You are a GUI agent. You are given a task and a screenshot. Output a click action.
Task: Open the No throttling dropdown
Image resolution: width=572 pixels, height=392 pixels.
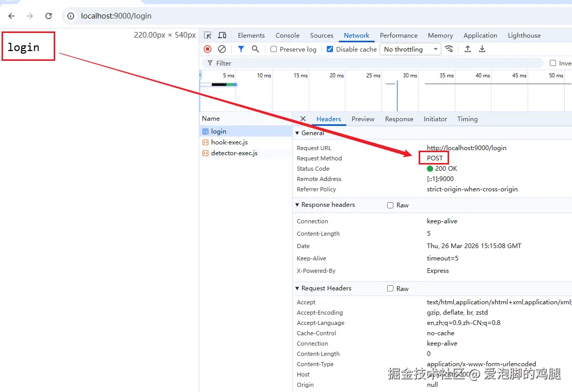point(411,50)
